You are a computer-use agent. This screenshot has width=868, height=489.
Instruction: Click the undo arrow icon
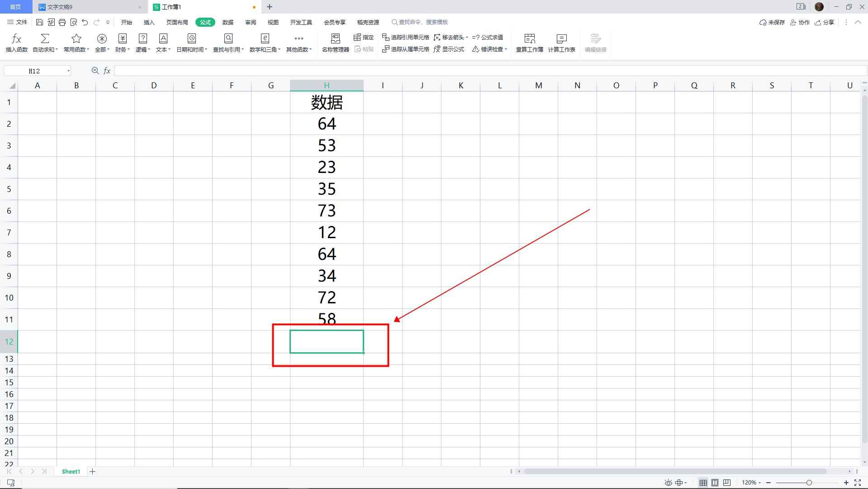click(x=85, y=22)
